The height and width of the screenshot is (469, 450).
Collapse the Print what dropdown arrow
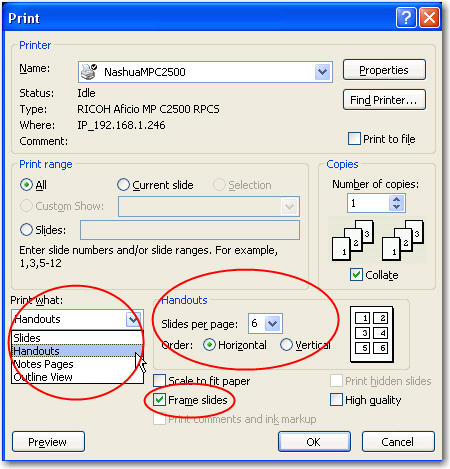(133, 319)
